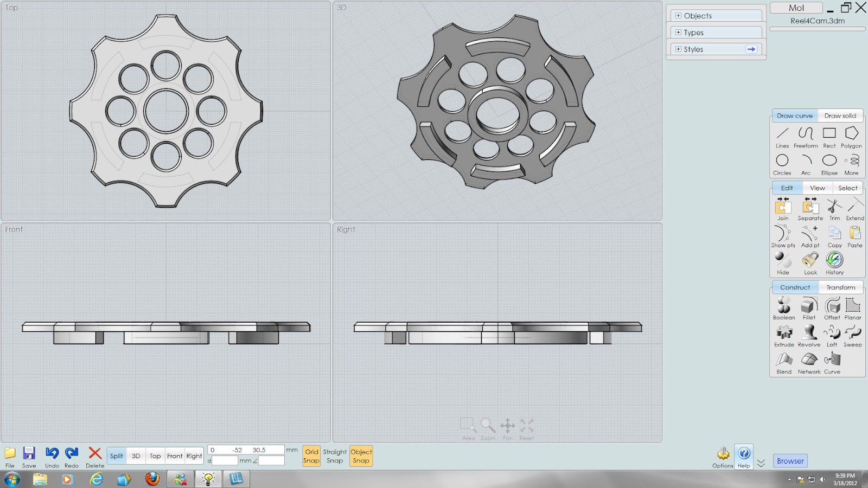This screenshot has width=868, height=488.
Task: Click the Separate tool
Action: coord(810,209)
